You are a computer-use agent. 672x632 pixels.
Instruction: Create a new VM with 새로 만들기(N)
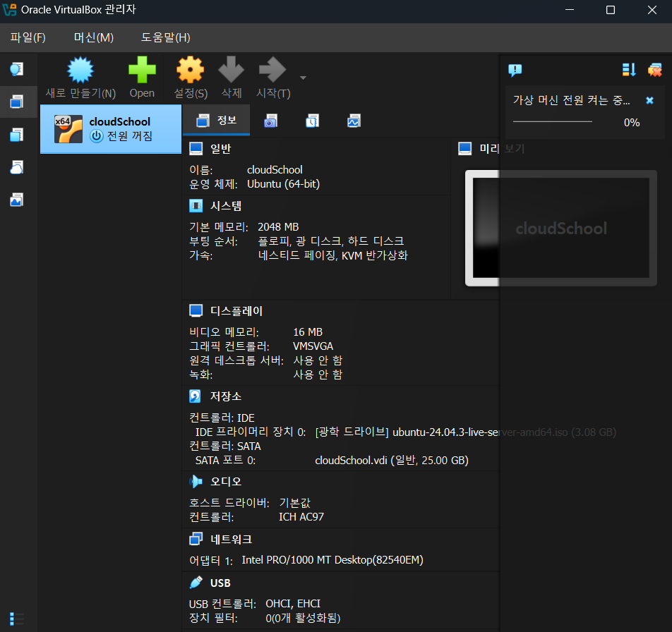coord(80,78)
